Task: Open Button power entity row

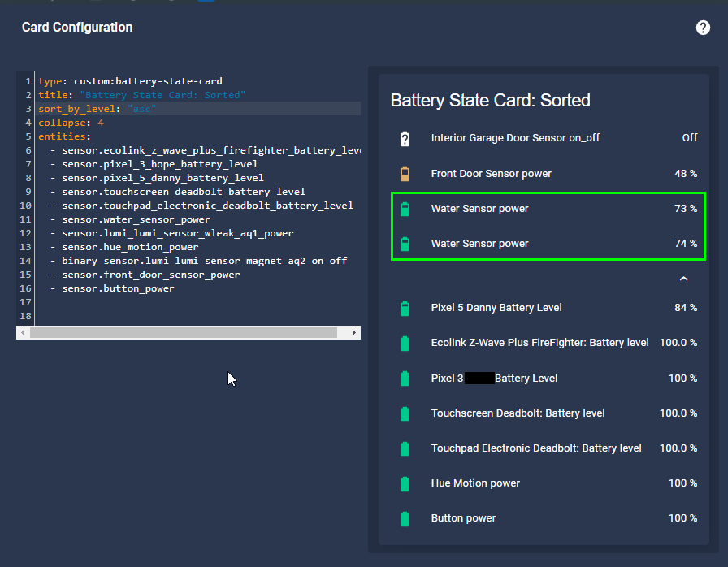Action: pyautogui.click(x=544, y=518)
